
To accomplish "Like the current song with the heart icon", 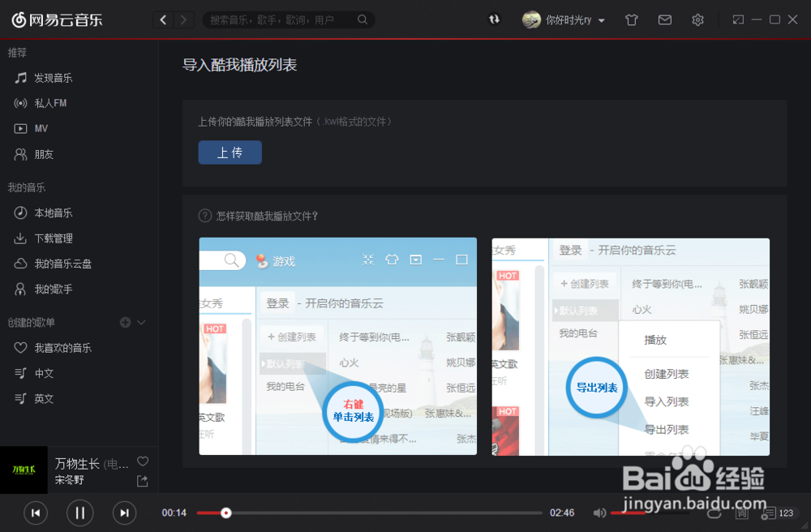I will tap(143, 461).
